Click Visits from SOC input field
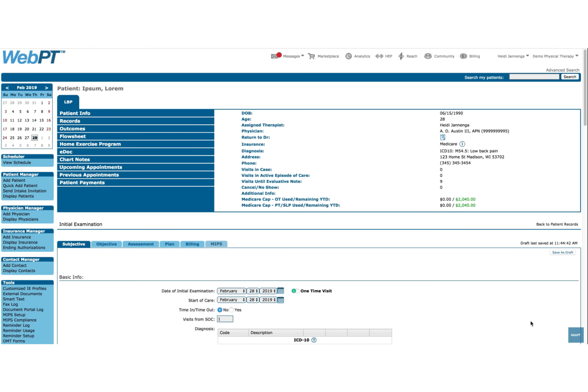The height and width of the screenshot is (392, 588). 225,319
